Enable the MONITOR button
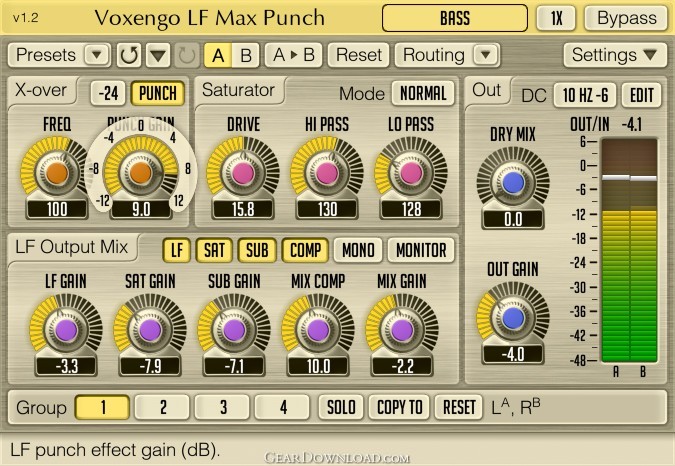This screenshot has width=675, height=466. [421, 250]
